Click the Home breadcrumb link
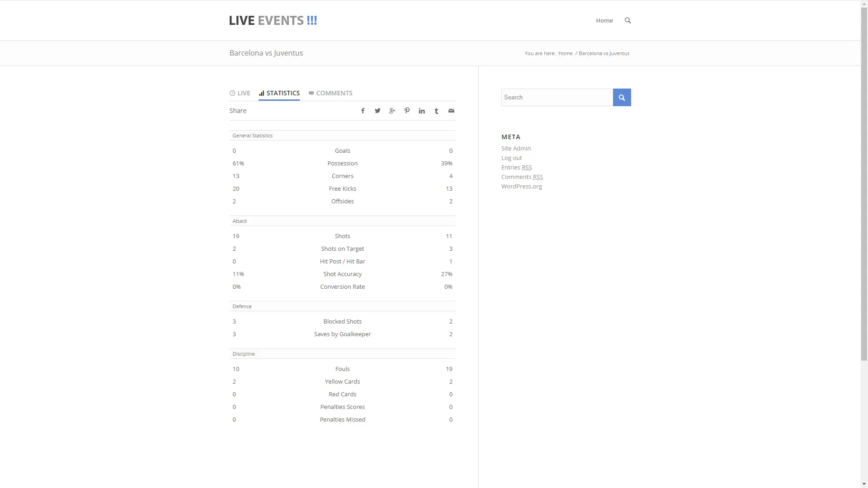This screenshot has width=868, height=488. 565,53
